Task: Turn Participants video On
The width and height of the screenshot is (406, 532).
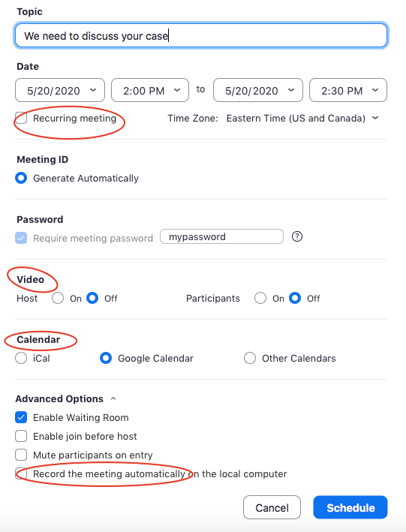Action: tap(260, 298)
